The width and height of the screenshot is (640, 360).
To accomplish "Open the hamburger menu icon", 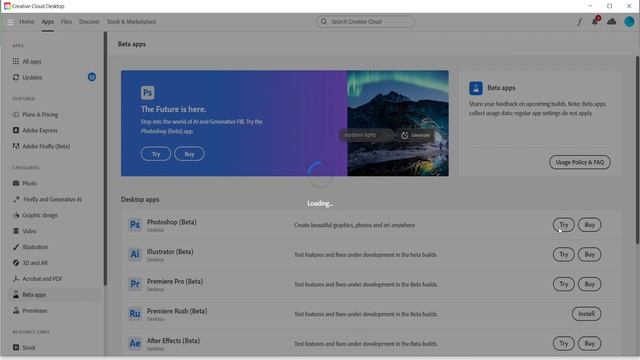I will pos(10,22).
